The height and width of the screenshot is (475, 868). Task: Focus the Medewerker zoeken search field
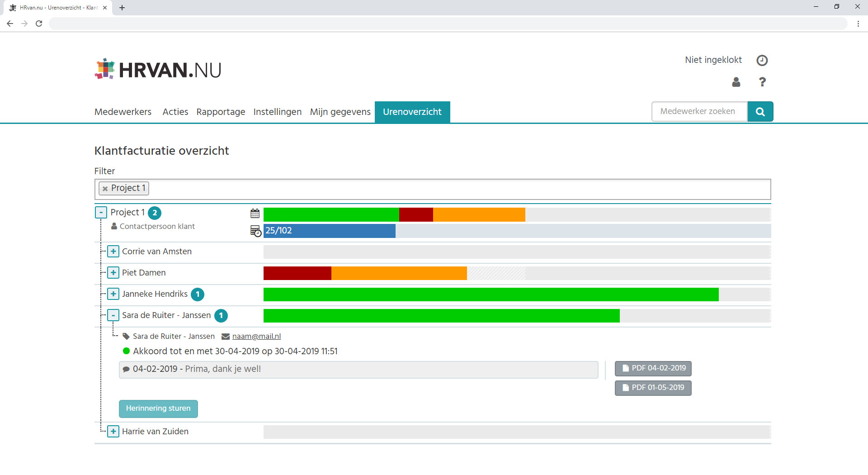pyautogui.click(x=699, y=111)
